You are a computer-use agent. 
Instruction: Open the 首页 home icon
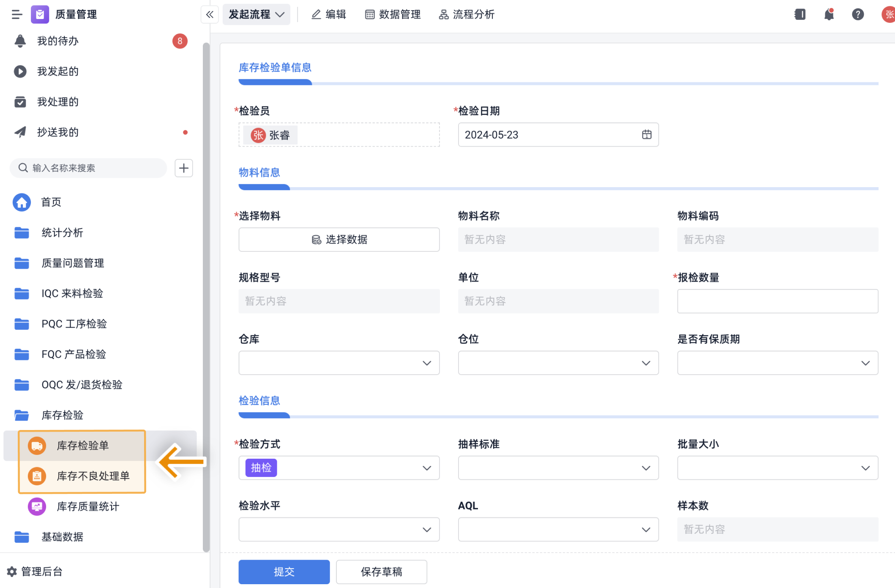(x=22, y=202)
